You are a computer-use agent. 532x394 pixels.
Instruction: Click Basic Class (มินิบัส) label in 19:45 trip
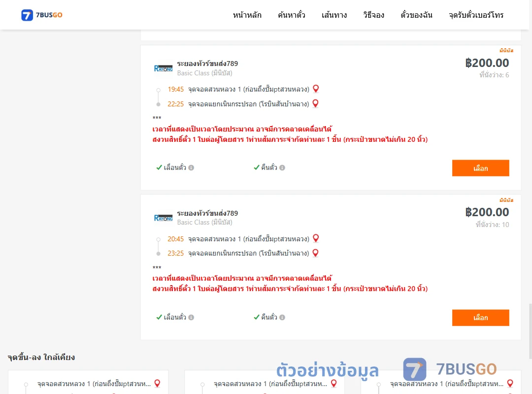(x=204, y=73)
